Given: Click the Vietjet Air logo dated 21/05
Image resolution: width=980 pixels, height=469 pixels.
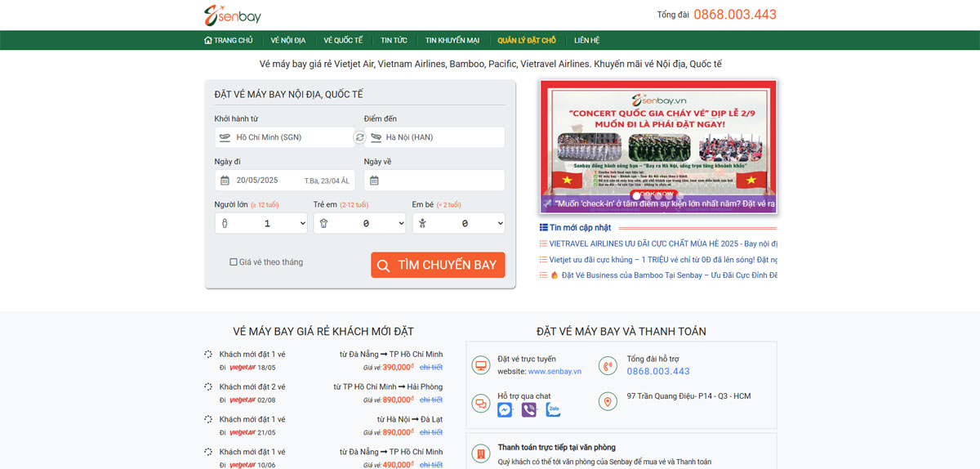Looking at the screenshot, I should 243,433.
